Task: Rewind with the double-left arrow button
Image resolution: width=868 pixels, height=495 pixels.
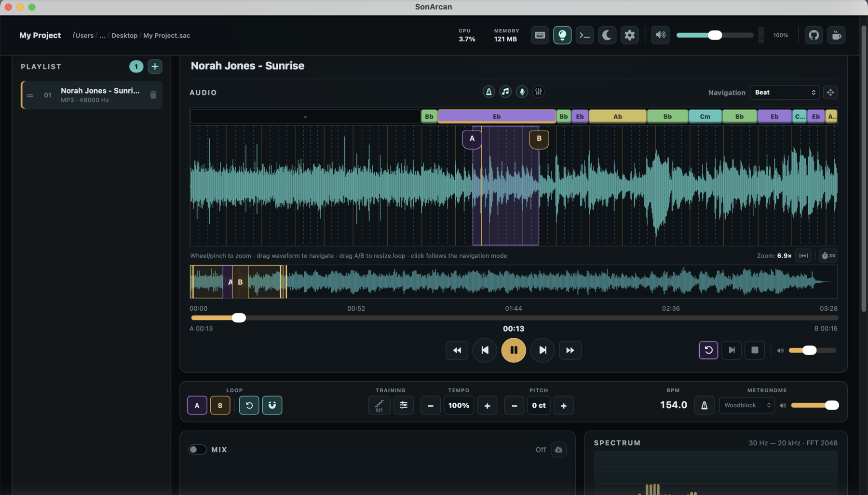Action: 457,350
